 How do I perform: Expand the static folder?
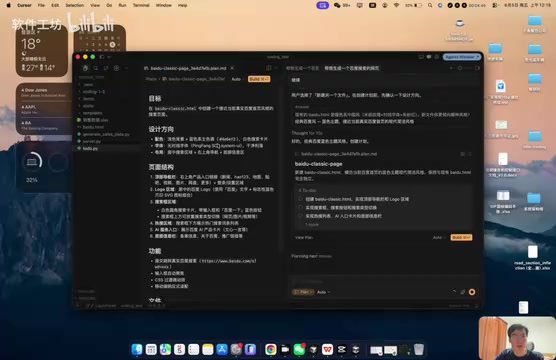pyautogui.click(x=88, y=106)
